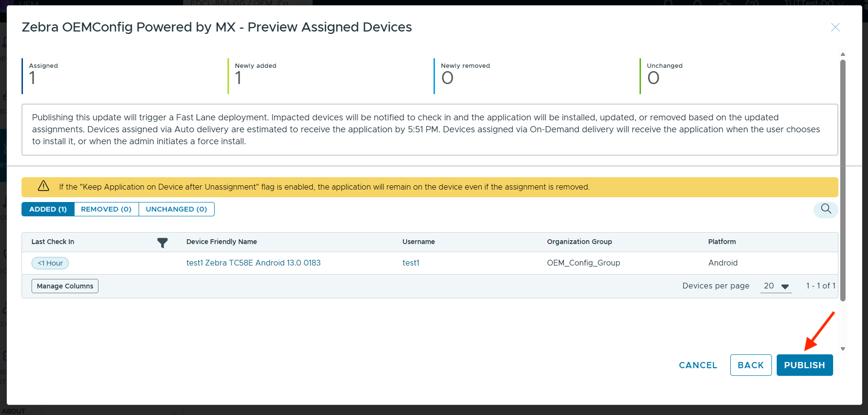The height and width of the screenshot is (415, 868).
Task: Click the Last Check In filter icon
Action: pyautogui.click(x=163, y=243)
